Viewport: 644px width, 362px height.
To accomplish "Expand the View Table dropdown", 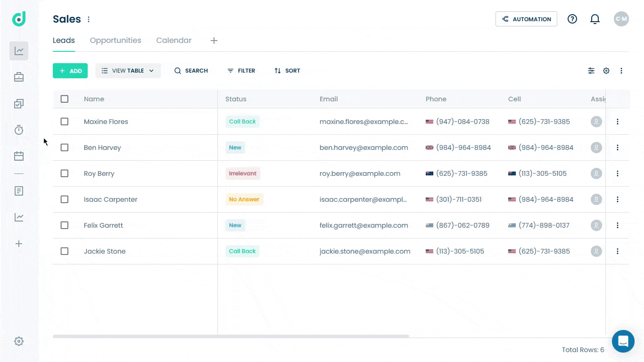I will [128, 71].
